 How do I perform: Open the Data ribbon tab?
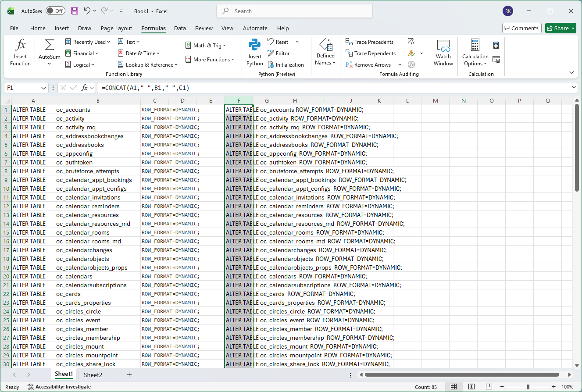click(180, 29)
